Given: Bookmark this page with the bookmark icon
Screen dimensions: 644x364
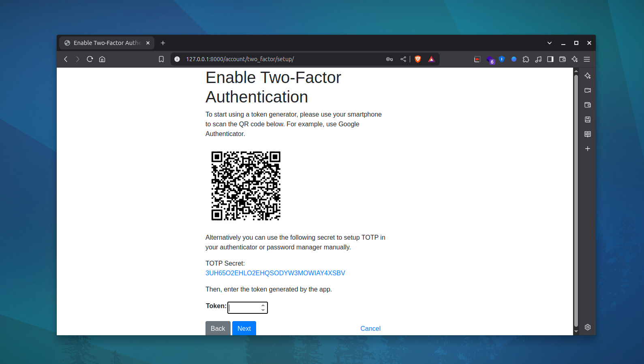Looking at the screenshot, I should (161, 59).
